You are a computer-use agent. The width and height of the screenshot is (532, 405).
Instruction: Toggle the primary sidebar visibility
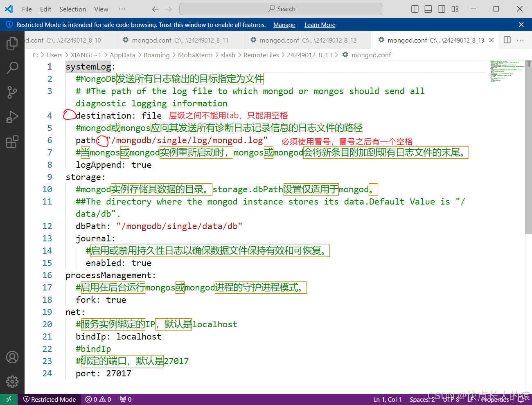tap(415, 9)
